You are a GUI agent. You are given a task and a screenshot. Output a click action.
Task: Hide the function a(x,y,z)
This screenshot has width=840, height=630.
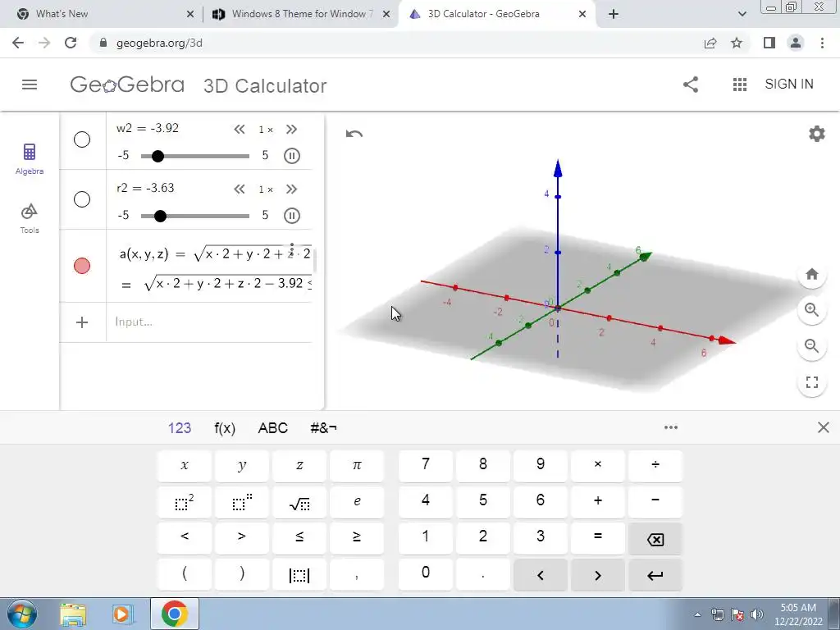pyautogui.click(x=82, y=266)
